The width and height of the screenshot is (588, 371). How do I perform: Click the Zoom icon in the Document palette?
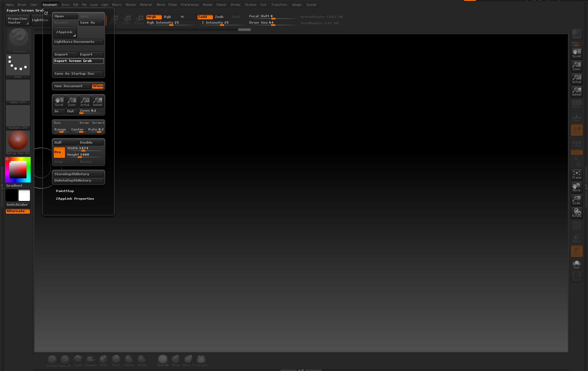pyautogui.click(x=72, y=102)
